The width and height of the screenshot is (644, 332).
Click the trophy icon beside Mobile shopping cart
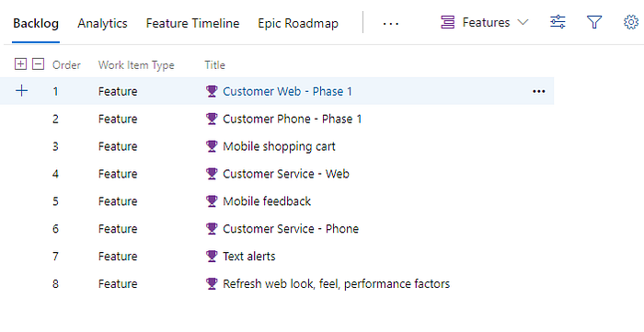[212, 146]
